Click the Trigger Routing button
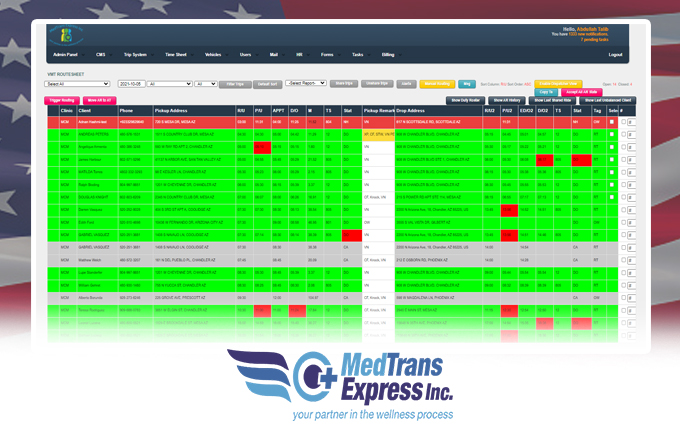The image size is (680, 447). tap(62, 100)
